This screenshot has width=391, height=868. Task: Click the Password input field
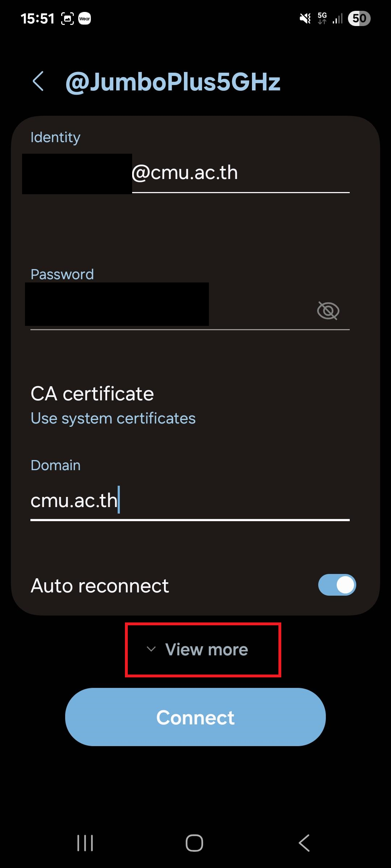click(170, 307)
